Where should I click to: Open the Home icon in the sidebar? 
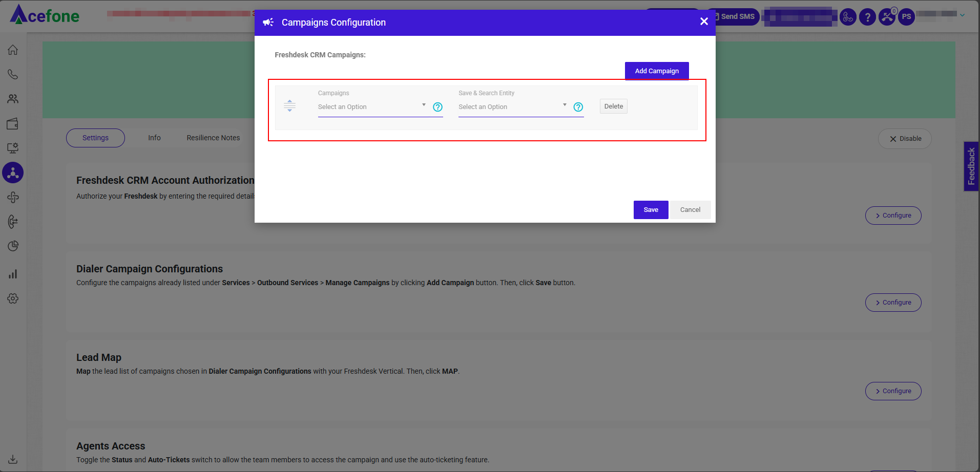pyautogui.click(x=13, y=50)
